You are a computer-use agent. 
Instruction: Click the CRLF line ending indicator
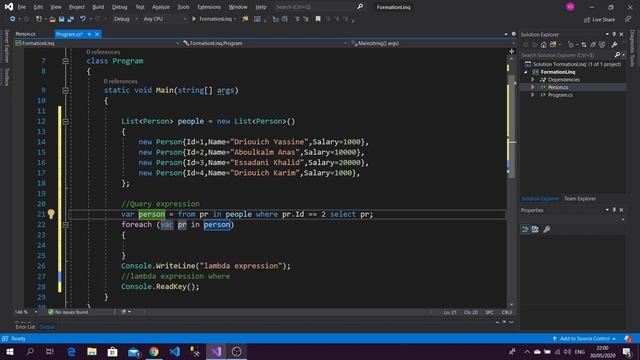507,312
